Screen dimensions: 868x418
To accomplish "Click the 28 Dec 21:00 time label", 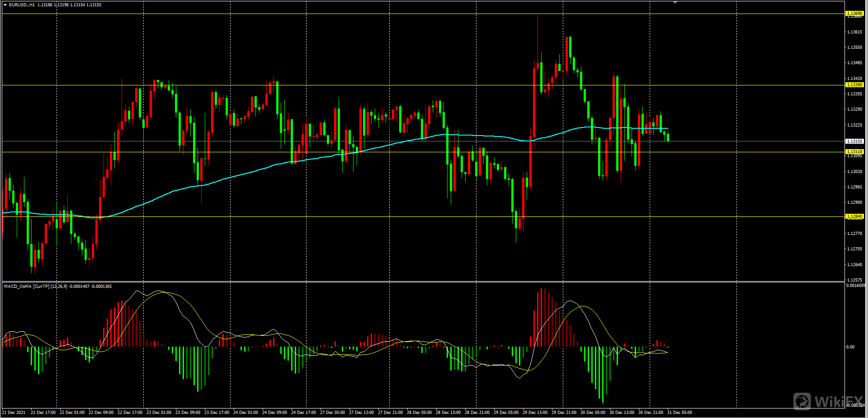I will tap(477, 413).
